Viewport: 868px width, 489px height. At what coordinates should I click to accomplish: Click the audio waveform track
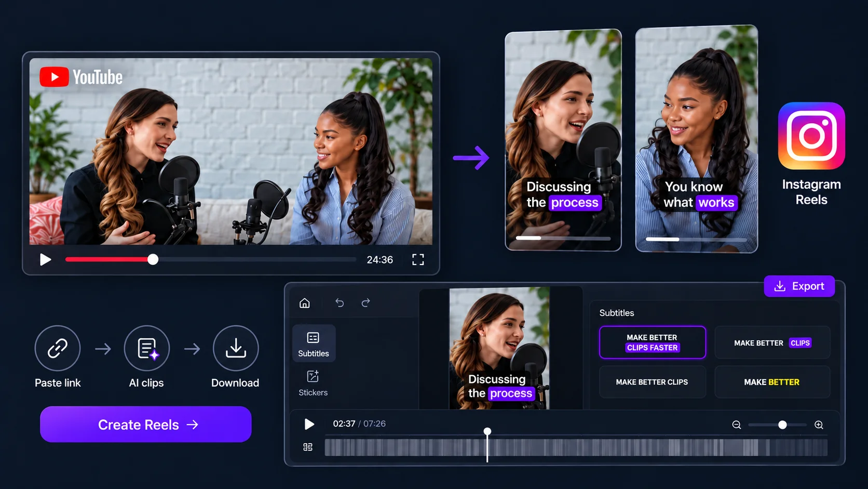coord(576,447)
